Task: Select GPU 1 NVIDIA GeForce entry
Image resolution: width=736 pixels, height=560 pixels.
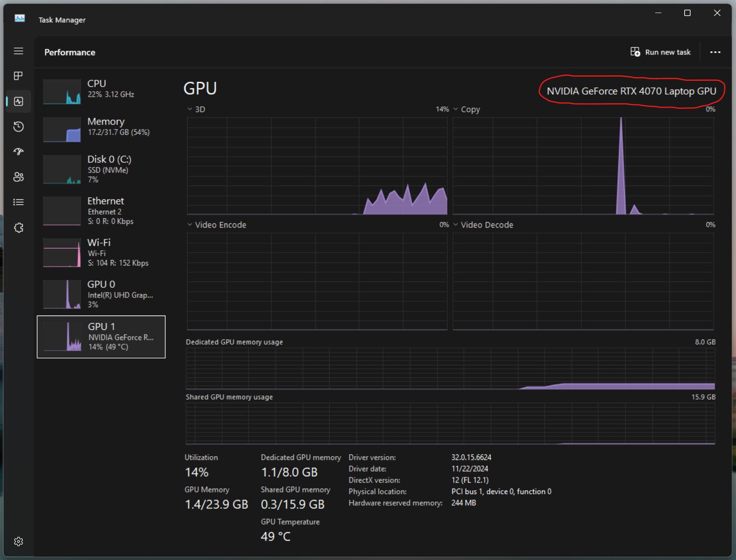Action: tap(101, 337)
